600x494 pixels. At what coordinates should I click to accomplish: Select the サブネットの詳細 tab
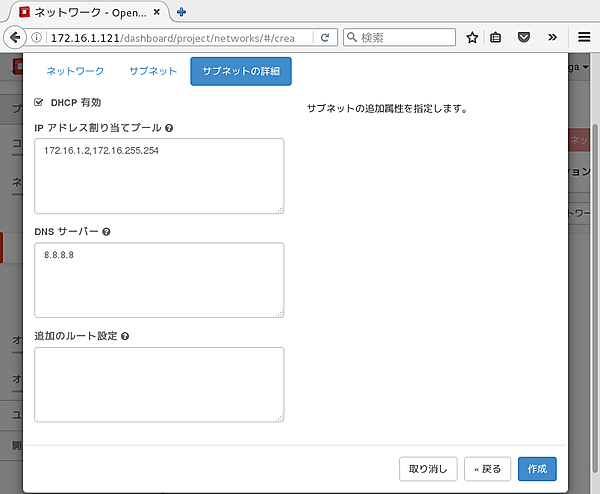tap(241, 72)
